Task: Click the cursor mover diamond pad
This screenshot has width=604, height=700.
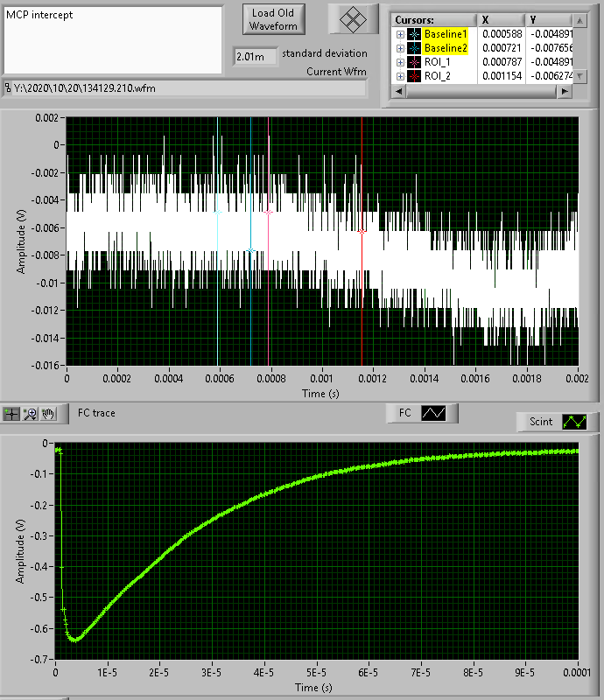Action: pyautogui.click(x=353, y=19)
